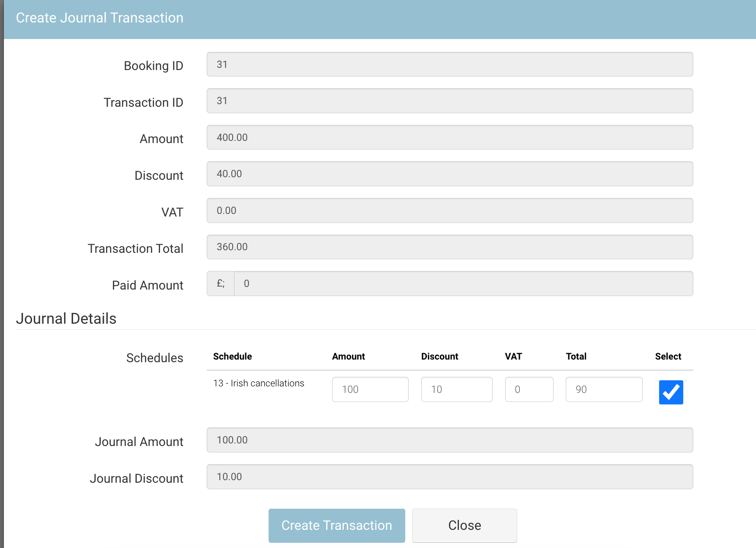Click the schedule Total input with 90
The height and width of the screenshot is (548, 756).
coord(603,389)
